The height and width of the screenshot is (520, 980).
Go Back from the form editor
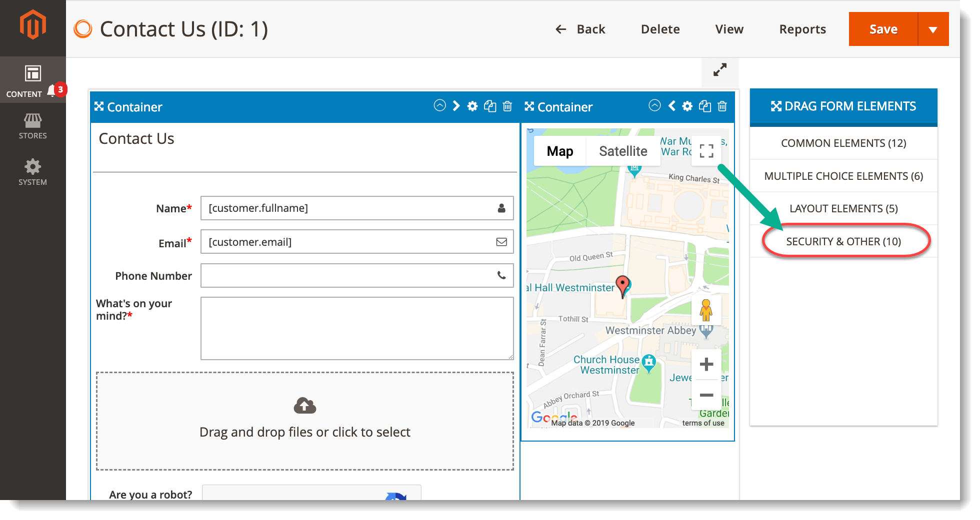581,29
